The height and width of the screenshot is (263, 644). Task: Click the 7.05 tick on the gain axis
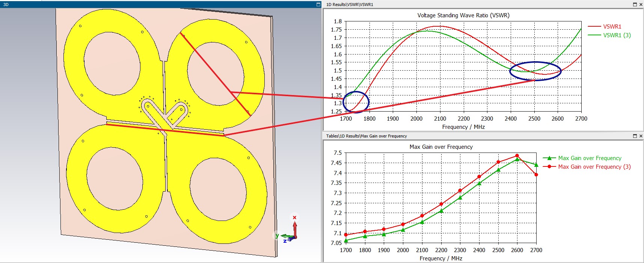[336, 243]
